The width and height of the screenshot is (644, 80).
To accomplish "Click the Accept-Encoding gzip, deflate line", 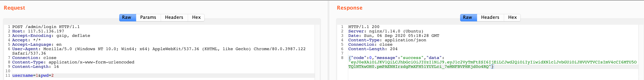I will pos(51,36).
